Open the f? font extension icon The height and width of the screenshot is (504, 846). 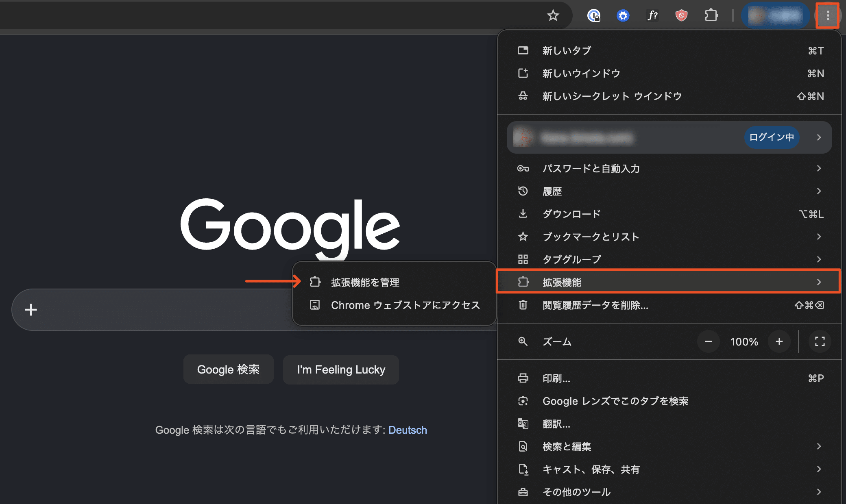pyautogui.click(x=652, y=16)
